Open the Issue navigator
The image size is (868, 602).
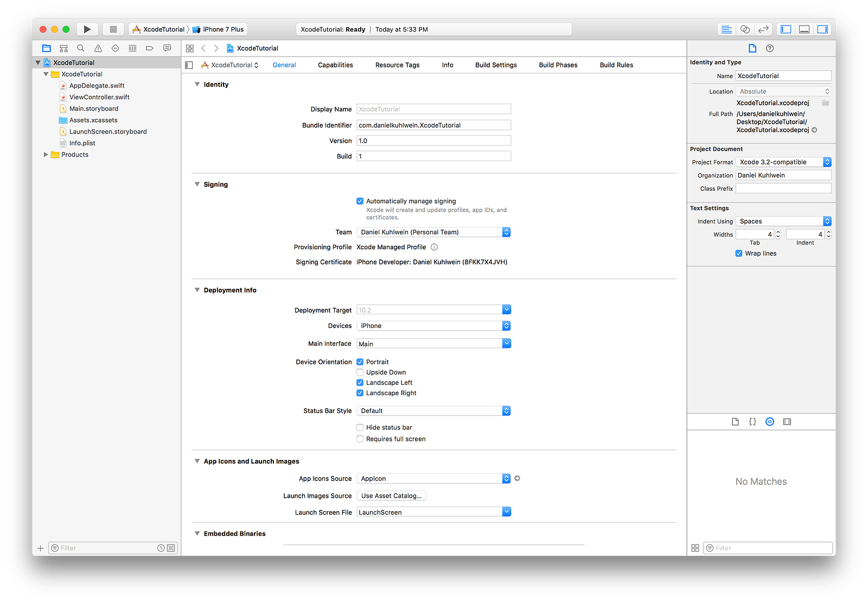pos(98,48)
